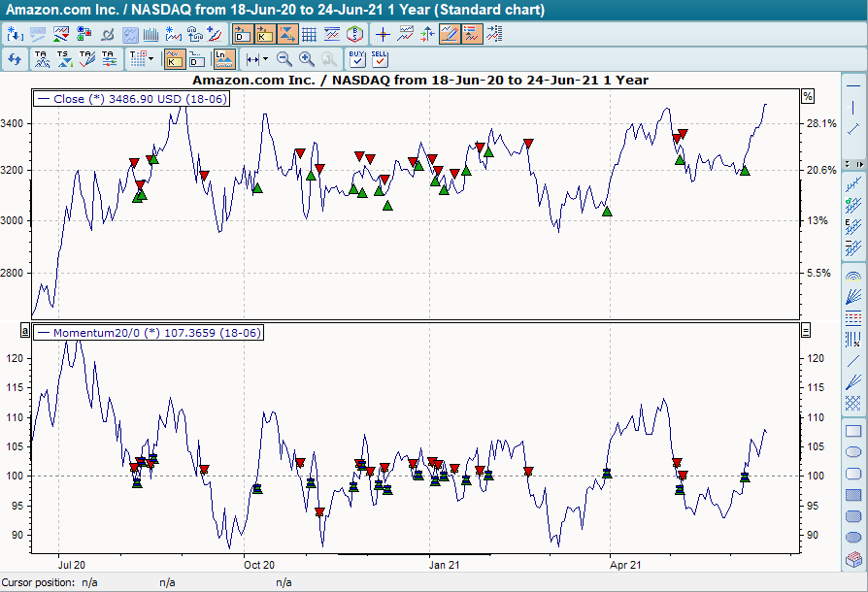
Task: Click the refresh chart data icon
Action: (15, 58)
